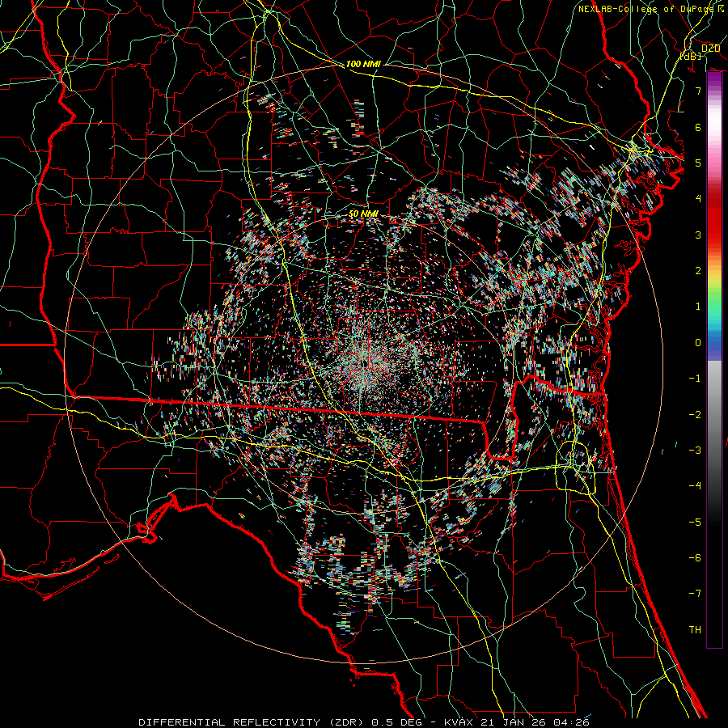Screen dimensions: 728x728
Task: Click the positive 4 dB scale label
Action: pyautogui.click(x=698, y=199)
